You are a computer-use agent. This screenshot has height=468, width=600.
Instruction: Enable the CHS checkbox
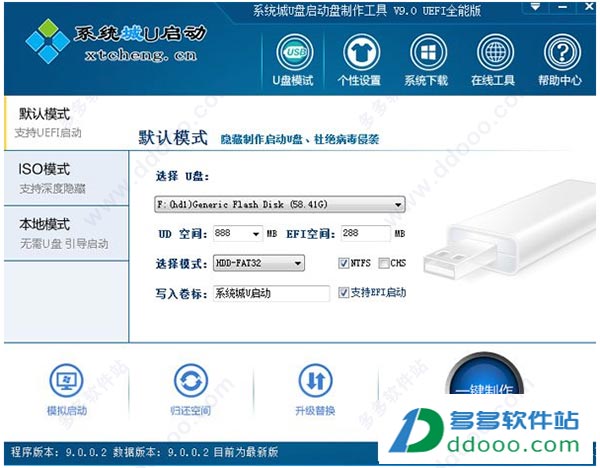pos(383,263)
